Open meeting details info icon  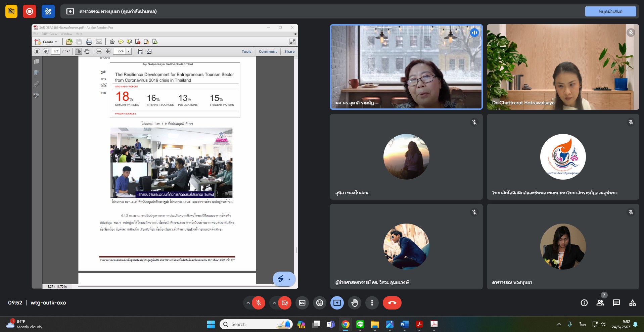coord(584,303)
